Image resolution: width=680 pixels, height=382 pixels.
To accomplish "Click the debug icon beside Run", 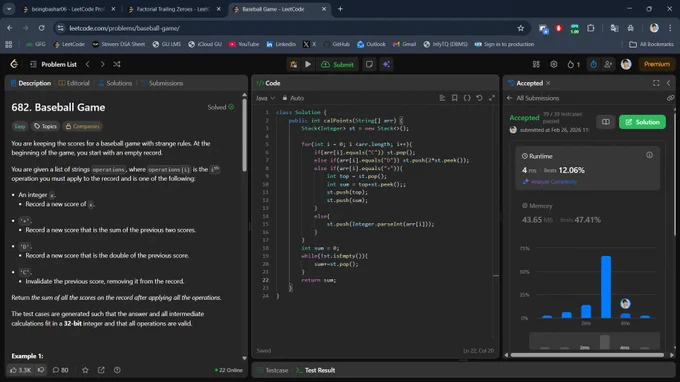I will (294, 64).
